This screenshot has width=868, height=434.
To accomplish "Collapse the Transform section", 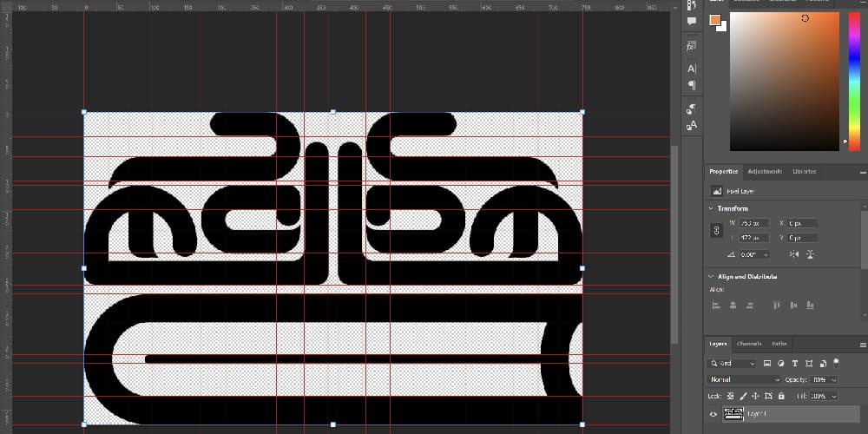I will [x=711, y=208].
